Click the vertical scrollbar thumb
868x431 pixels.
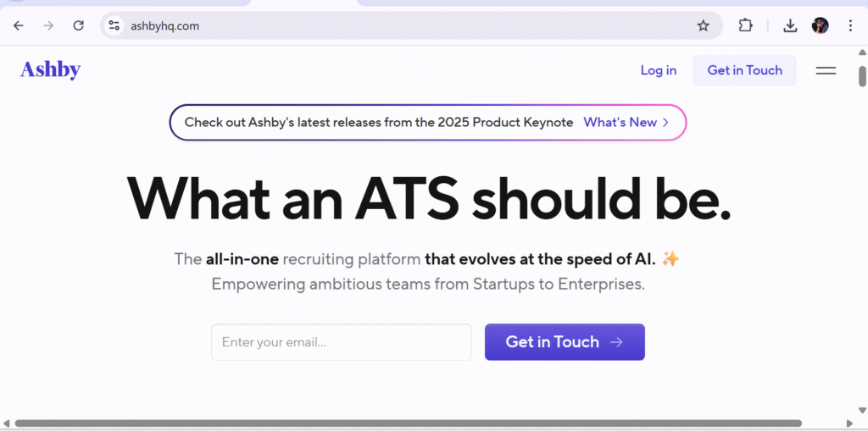862,76
